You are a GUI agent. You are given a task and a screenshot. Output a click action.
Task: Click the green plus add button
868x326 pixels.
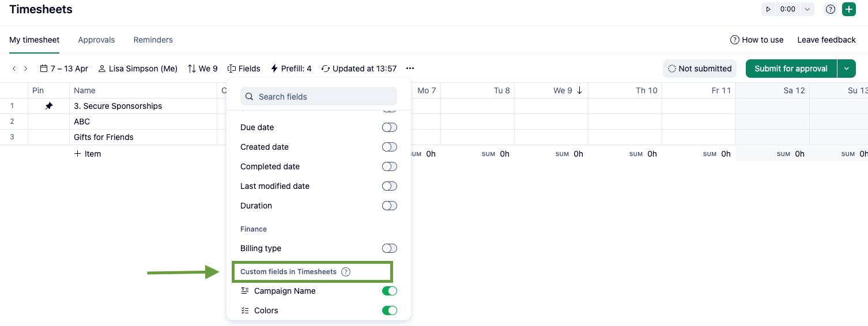(x=848, y=9)
